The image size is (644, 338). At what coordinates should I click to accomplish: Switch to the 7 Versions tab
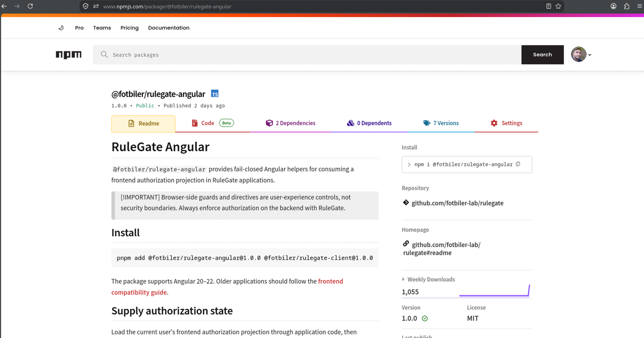click(441, 123)
